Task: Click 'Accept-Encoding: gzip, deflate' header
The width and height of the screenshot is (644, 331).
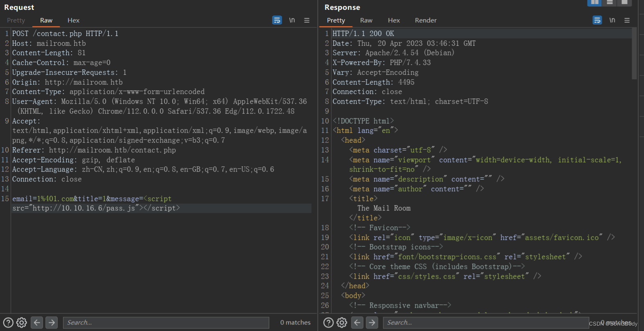Action: 74,160
